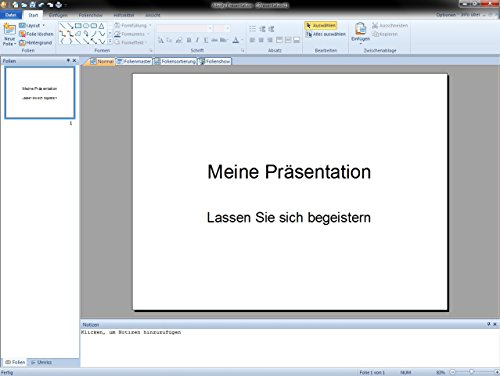Click the Undo arrow in quick access toolbar
Screen dimensions: 500x376
[x=41, y=5]
